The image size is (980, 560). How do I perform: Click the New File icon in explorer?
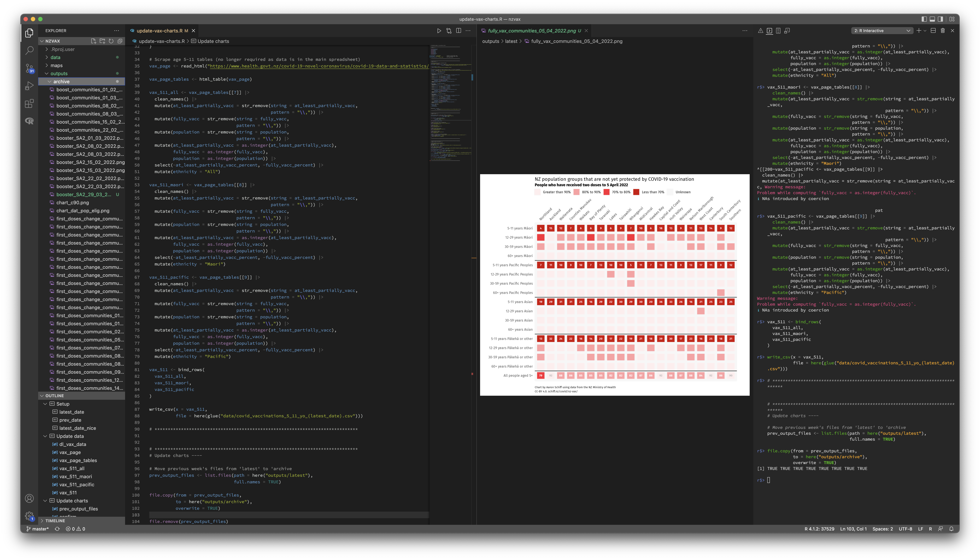click(94, 41)
